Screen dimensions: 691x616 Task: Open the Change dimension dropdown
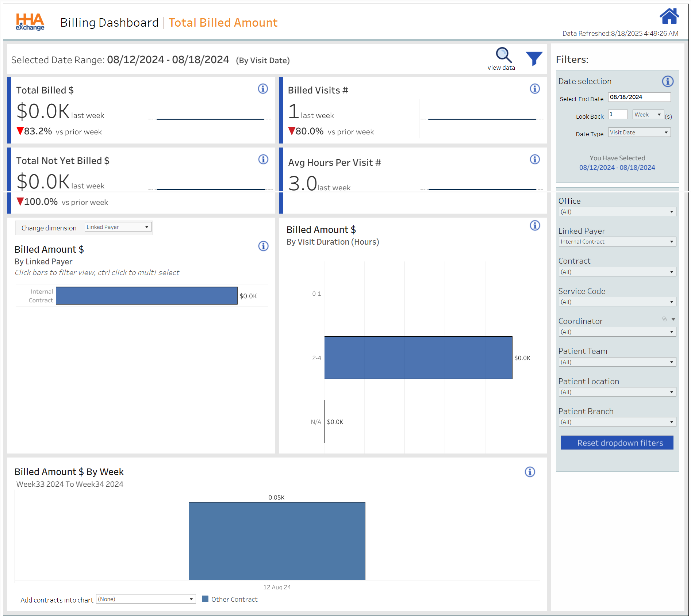click(118, 227)
